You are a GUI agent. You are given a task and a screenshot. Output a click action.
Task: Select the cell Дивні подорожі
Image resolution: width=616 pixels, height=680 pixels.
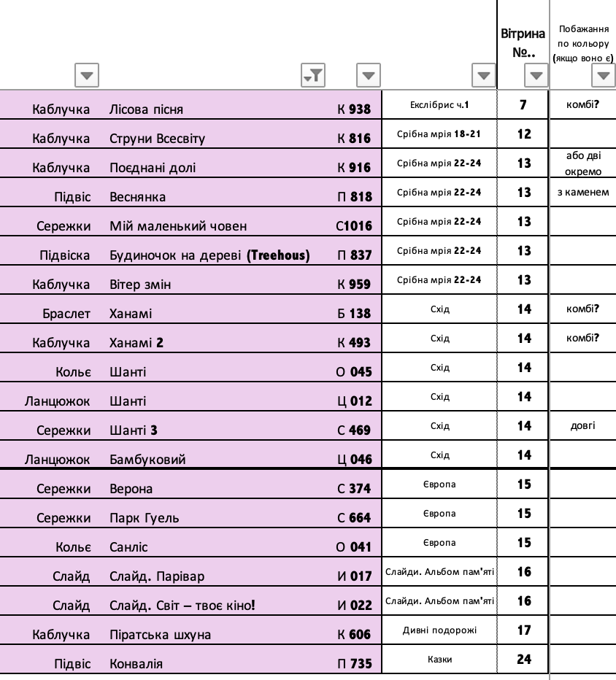tap(439, 630)
